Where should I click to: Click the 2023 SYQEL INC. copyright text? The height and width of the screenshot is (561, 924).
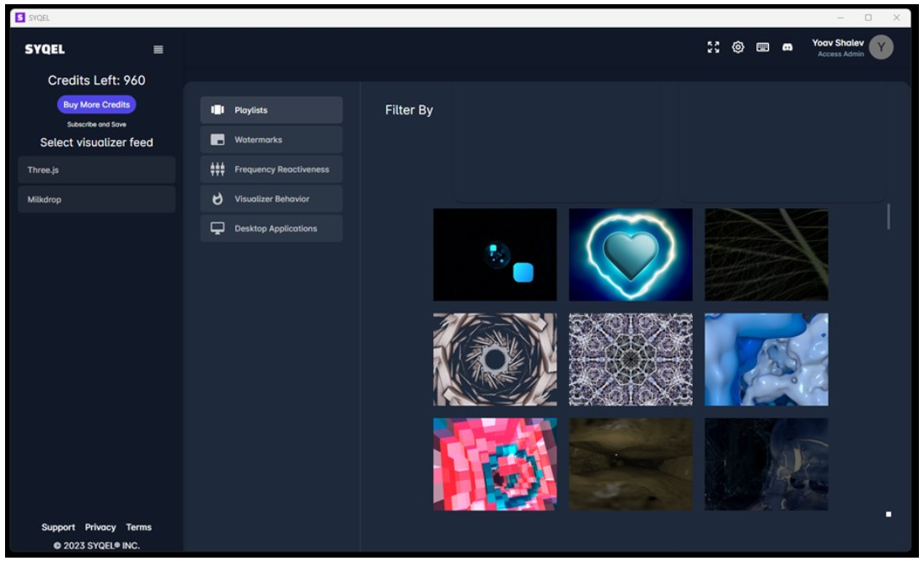(x=97, y=546)
